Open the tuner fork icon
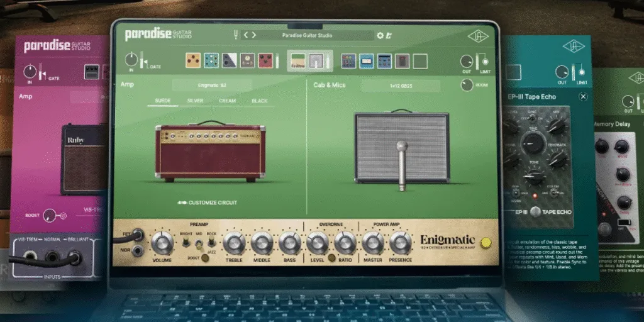The image size is (644, 322). pos(236,35)
